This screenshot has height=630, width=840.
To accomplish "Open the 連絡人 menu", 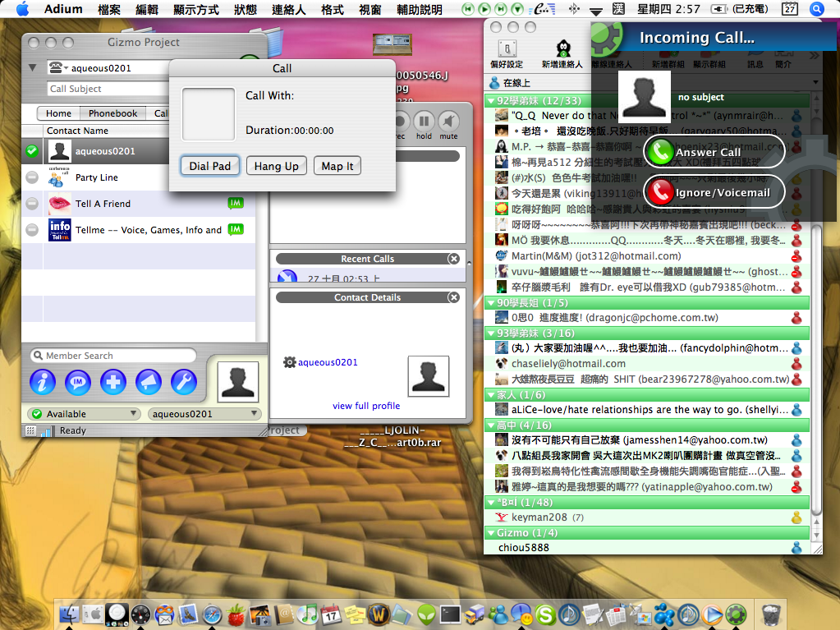I will point(288,9).
